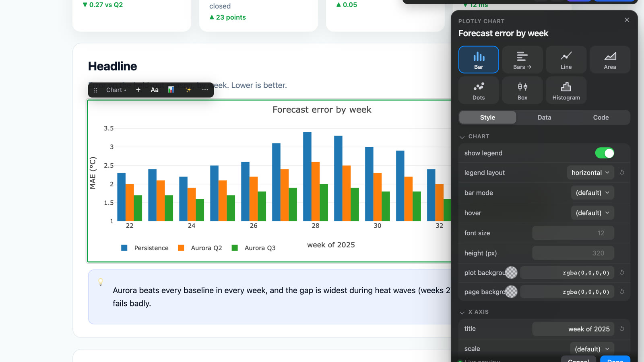Select the horizontal Bars chart type
Viewport: 644px width, 362px height.
(522, 60)
